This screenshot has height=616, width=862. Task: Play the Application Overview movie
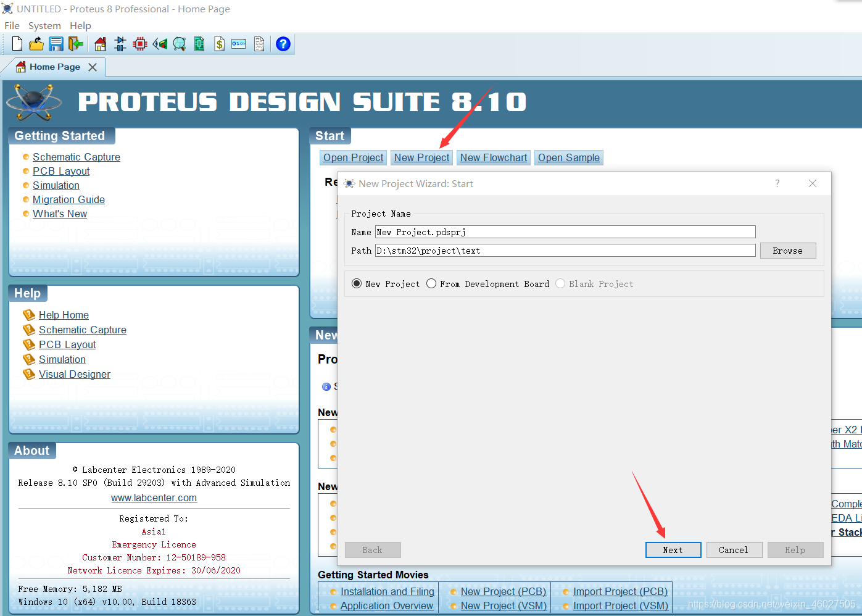tap(387, 606)
